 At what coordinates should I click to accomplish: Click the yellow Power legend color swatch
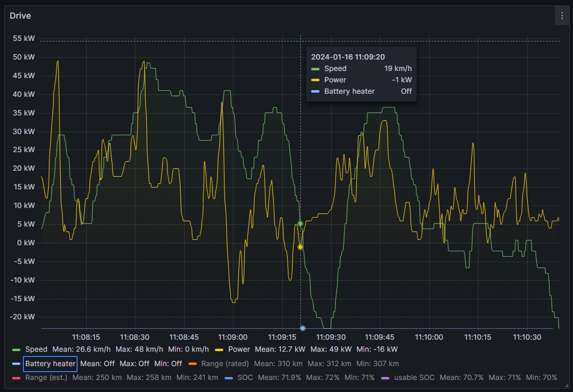tap(219, 350)
